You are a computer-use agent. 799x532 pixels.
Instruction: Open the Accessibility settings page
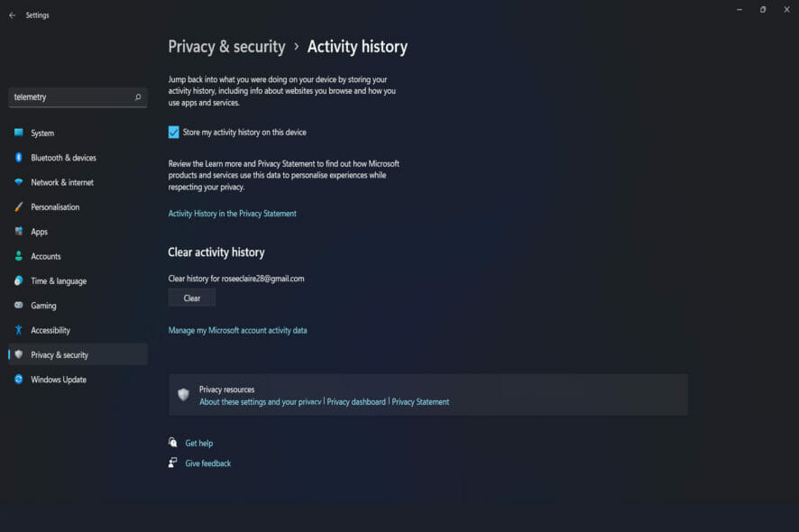click(x=51, y=330)
